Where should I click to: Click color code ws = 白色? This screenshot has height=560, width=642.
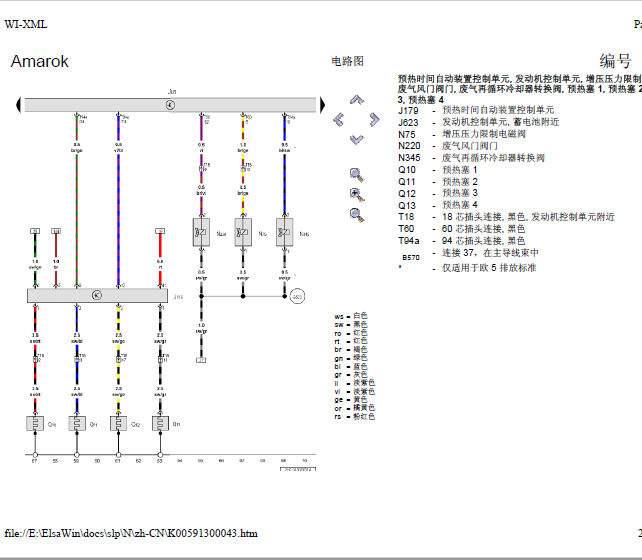click(351, 316)
